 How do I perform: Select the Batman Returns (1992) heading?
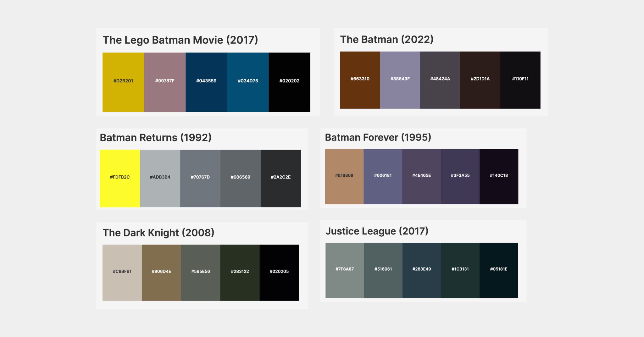156,137
